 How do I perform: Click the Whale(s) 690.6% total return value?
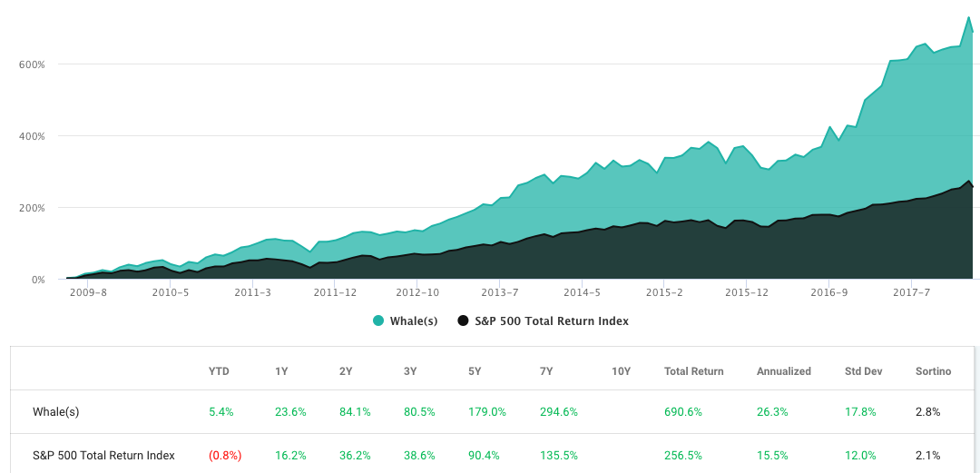[682, 411]
